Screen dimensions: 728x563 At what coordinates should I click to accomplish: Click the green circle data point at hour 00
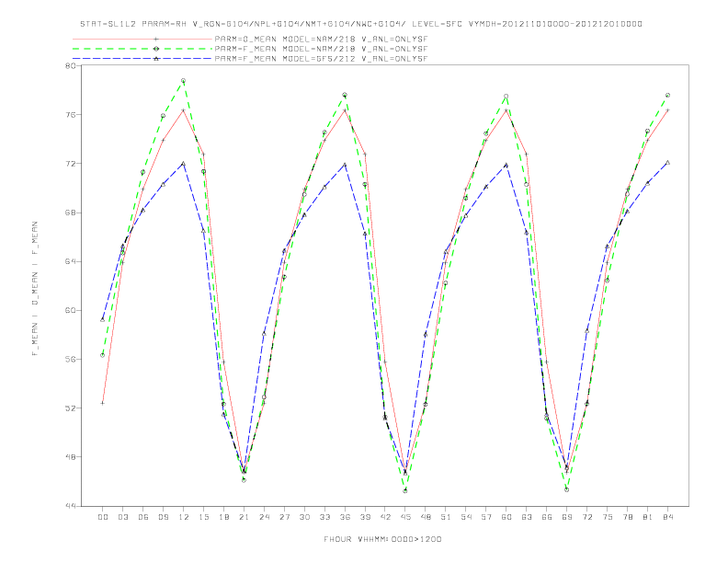coord(103,355)
